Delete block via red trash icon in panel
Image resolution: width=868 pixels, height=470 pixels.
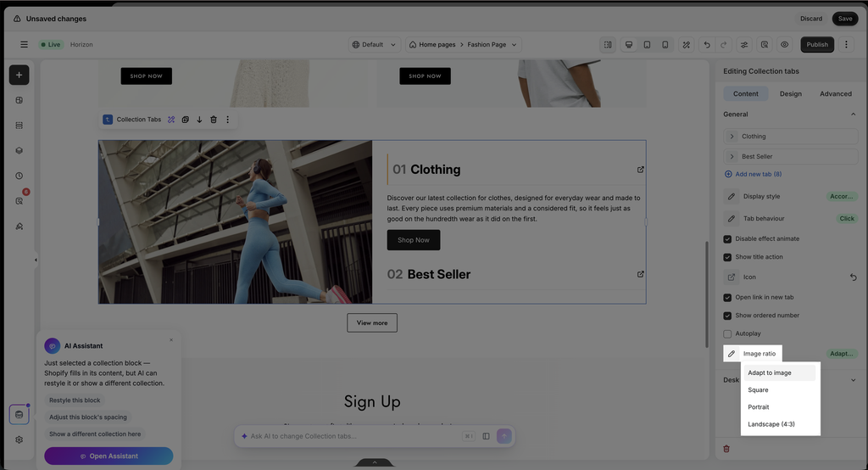point(726,449)
